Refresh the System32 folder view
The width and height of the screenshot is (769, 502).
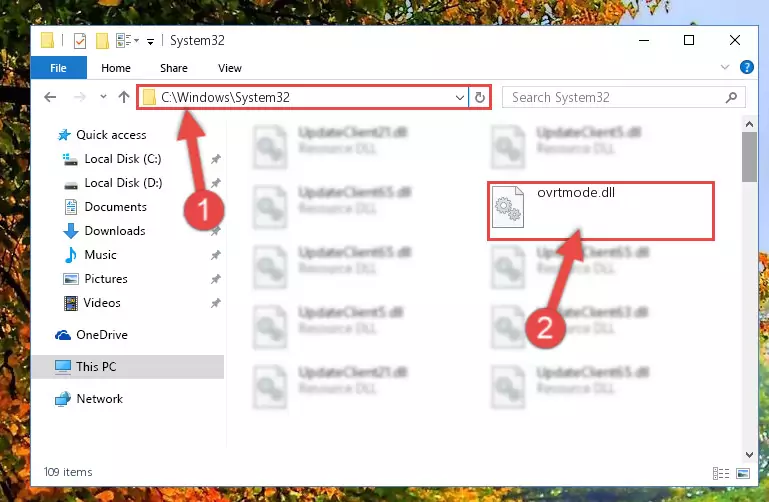(480, 98)
